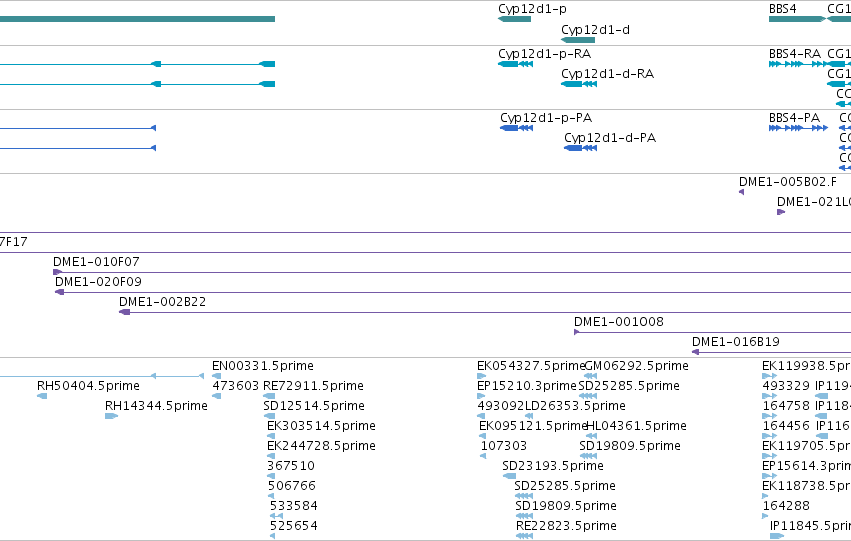Click the Cyp12d1-p-PA protein feature

coord(517,128)
